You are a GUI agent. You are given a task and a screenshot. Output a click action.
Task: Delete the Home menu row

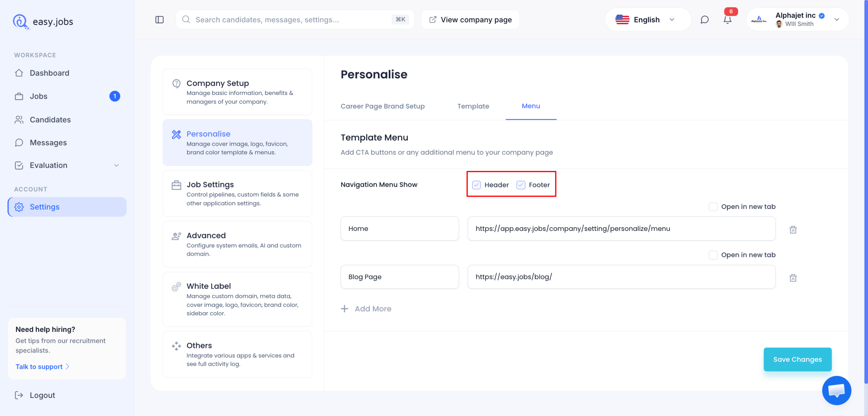[x=793, y=230]
